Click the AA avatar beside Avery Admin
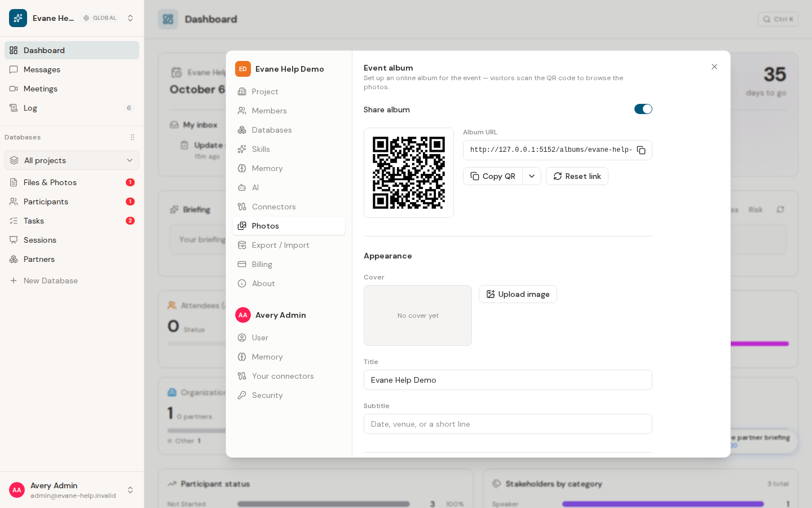The image size is (812, 508). [243, 315]
